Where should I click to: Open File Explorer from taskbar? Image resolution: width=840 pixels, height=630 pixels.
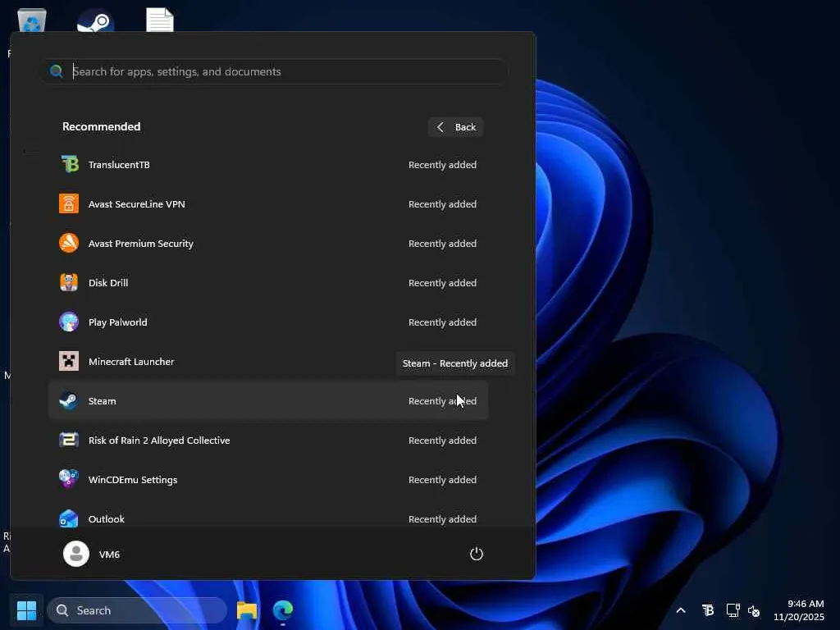pos(247,610)
